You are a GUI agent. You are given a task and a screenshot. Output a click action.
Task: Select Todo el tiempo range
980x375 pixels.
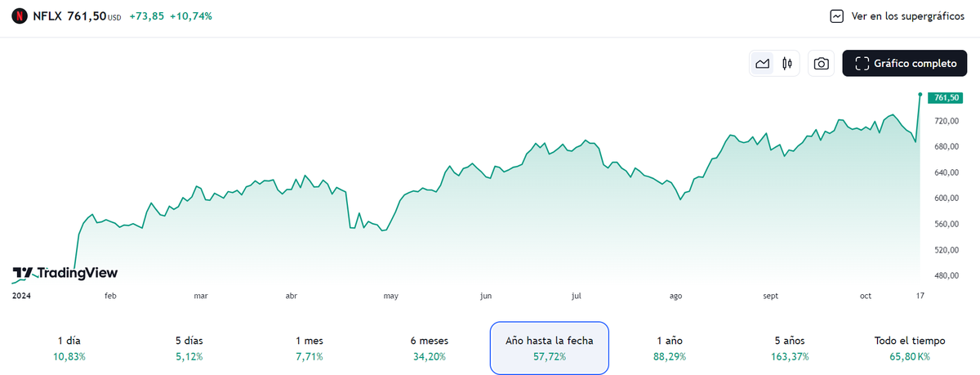click(910, 348)
